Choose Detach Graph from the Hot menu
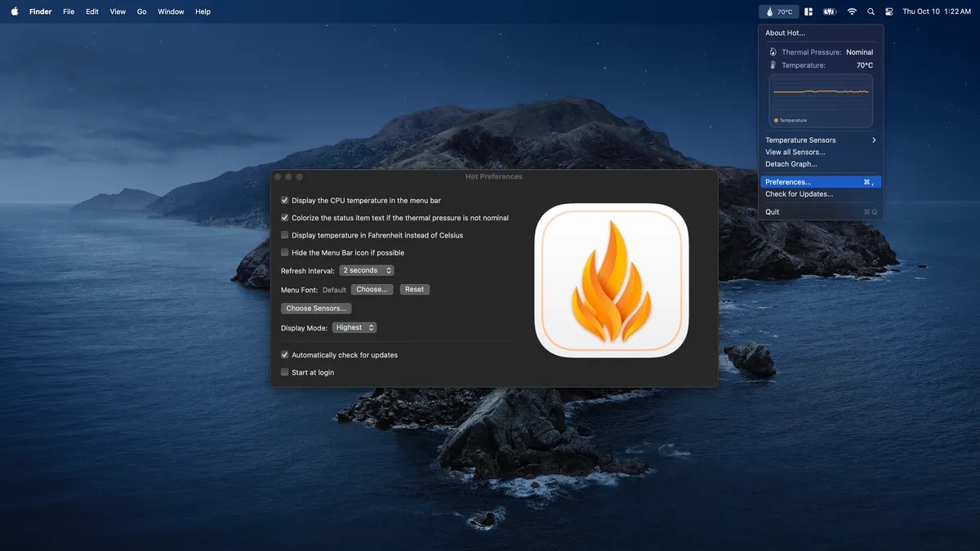 pos(791,164)
